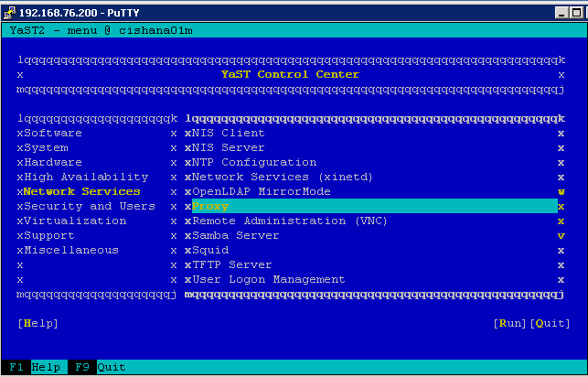Image resolution: width=588 pixels, height=377 pixels.
Task: Open Security and Users category
Action: point(90,206)
